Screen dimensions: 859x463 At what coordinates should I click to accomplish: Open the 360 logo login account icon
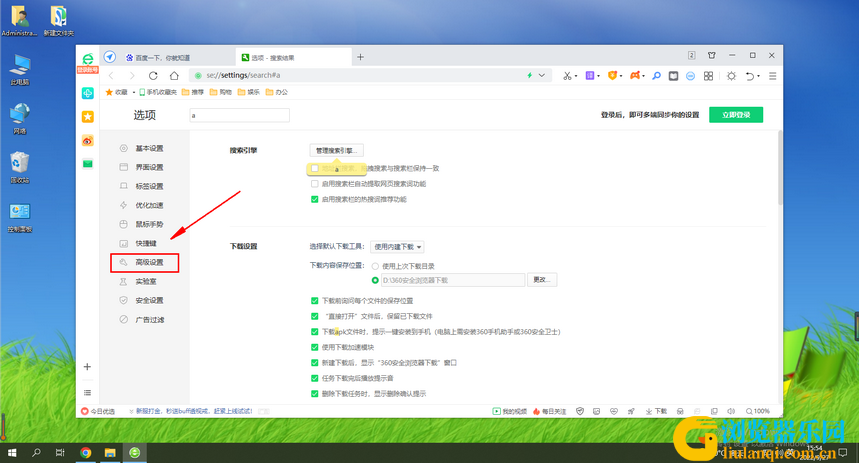[x=88, y=62]
